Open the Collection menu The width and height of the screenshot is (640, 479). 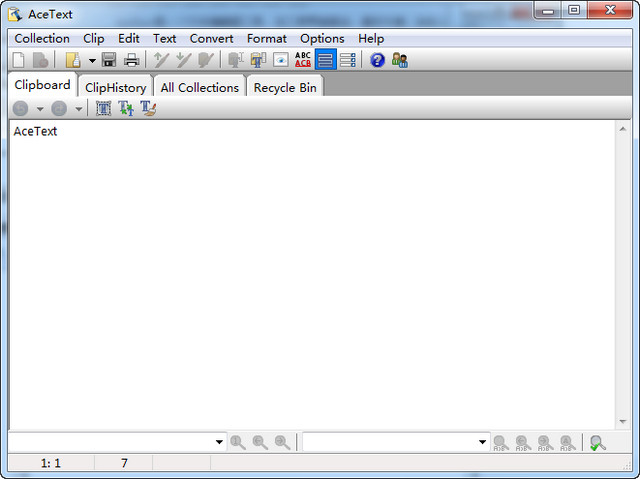point(42,38)
